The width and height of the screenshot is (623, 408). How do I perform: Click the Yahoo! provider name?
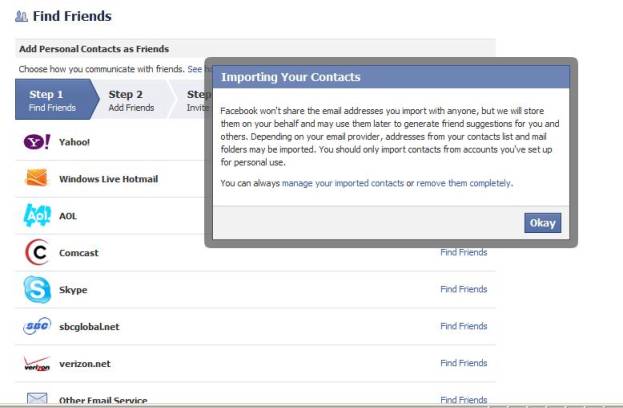74,142
